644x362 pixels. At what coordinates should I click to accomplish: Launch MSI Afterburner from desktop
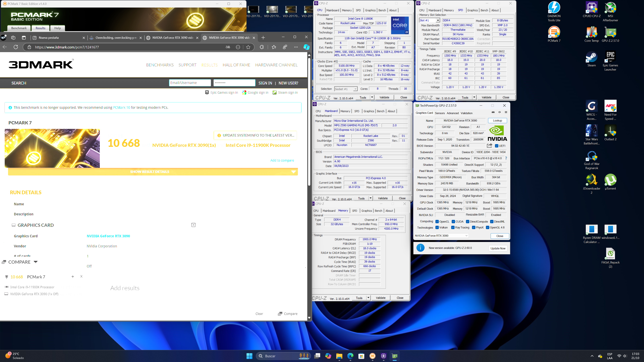point(610,12)
